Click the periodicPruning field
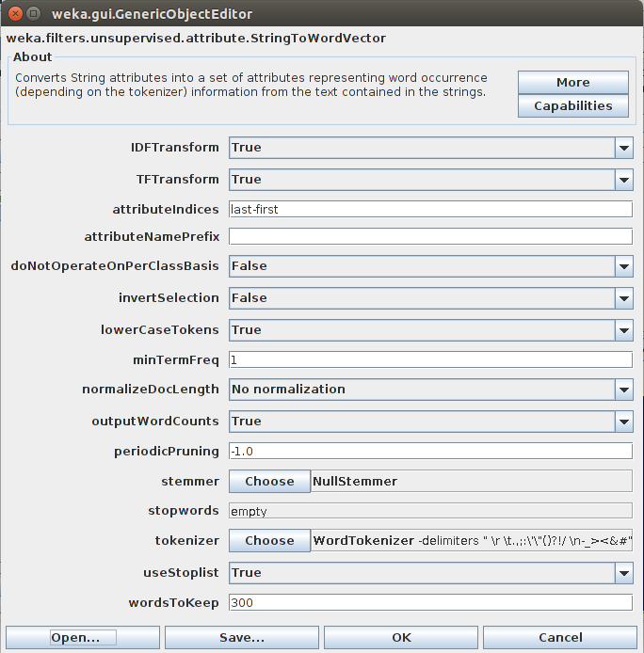Screen dimensions: 644x653 (430, 452)
